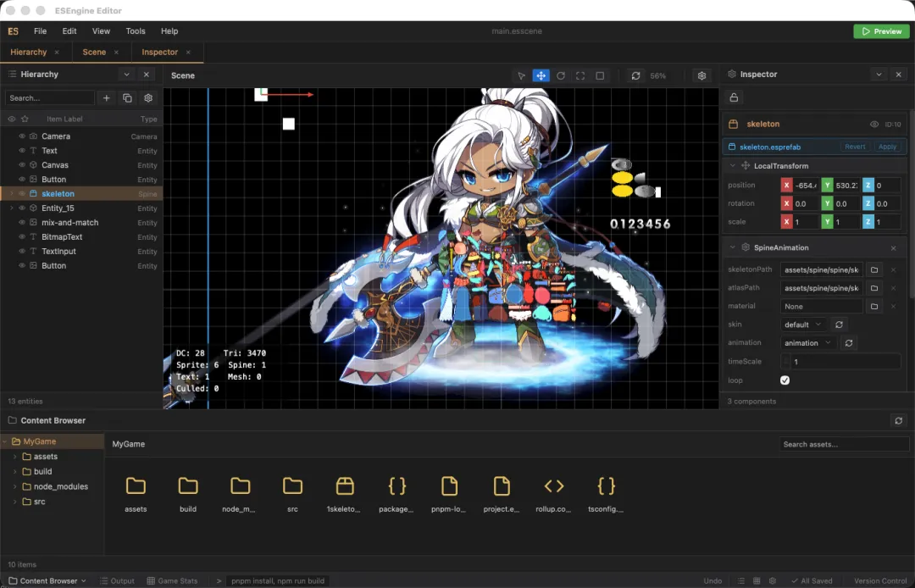Browse for skeletonPath file with folder icon
Viewport: 915px width, 588px height.
[874, 269]
